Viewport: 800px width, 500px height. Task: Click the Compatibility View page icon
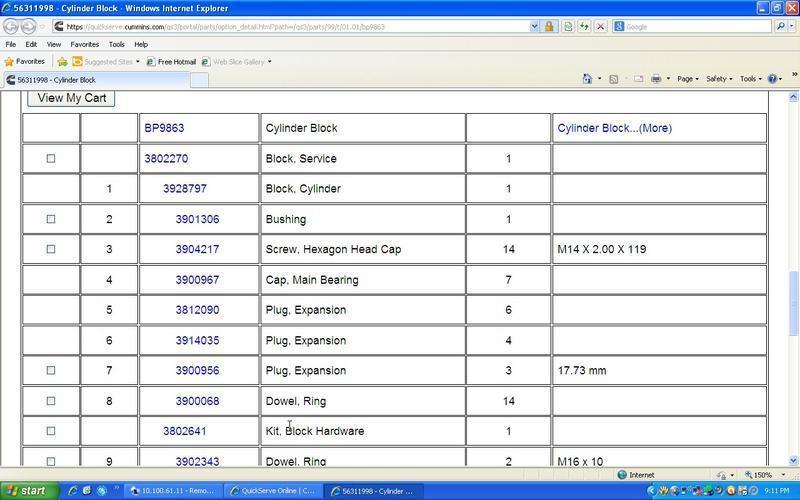(568, 27)
